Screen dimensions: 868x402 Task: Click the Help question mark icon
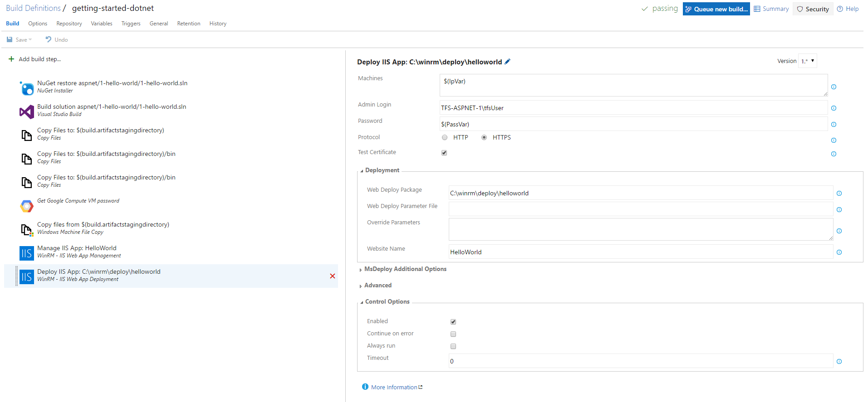click(x=840, y=9)
